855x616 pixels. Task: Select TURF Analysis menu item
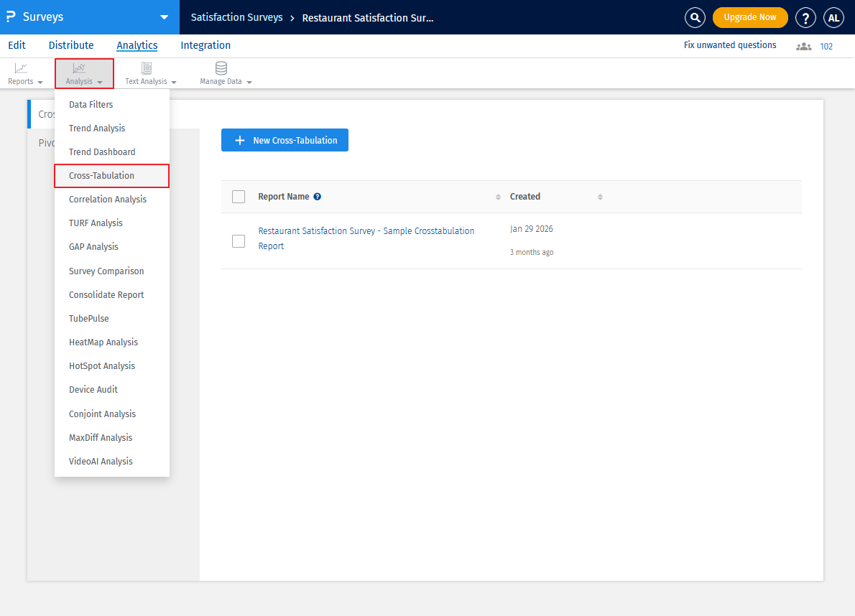coord(112,223)
